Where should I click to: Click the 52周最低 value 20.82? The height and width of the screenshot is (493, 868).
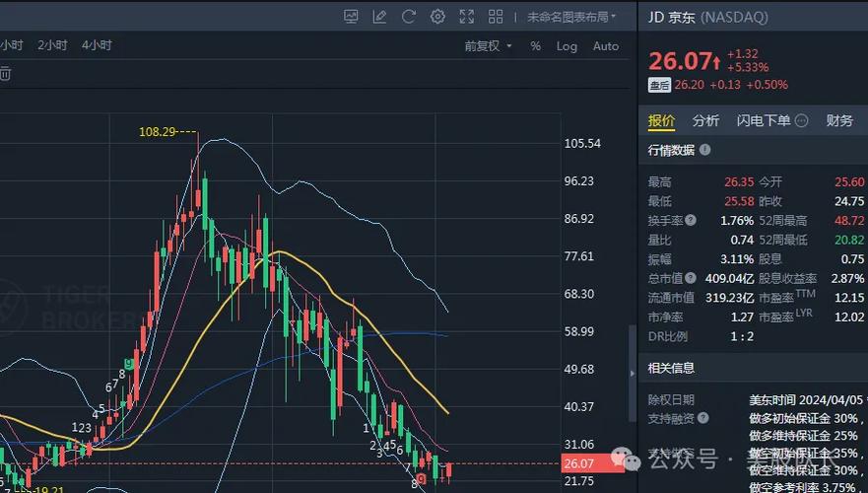pyautogui.click(x=849, y=240)
